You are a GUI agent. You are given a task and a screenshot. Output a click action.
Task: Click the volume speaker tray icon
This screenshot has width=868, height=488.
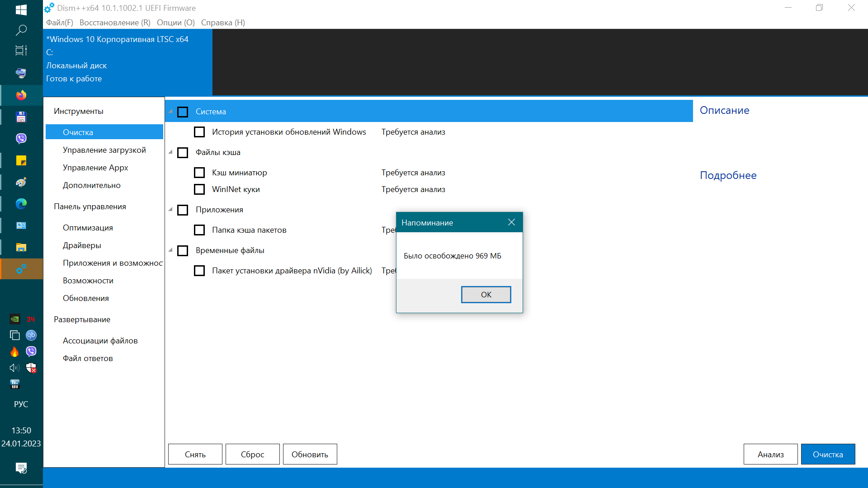14,368
